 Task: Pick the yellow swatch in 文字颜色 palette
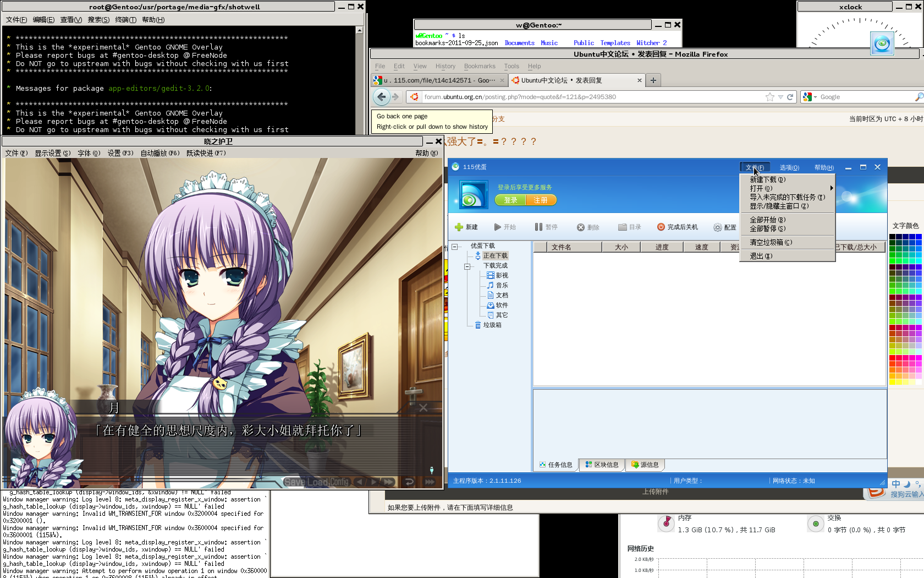point(892,382)
